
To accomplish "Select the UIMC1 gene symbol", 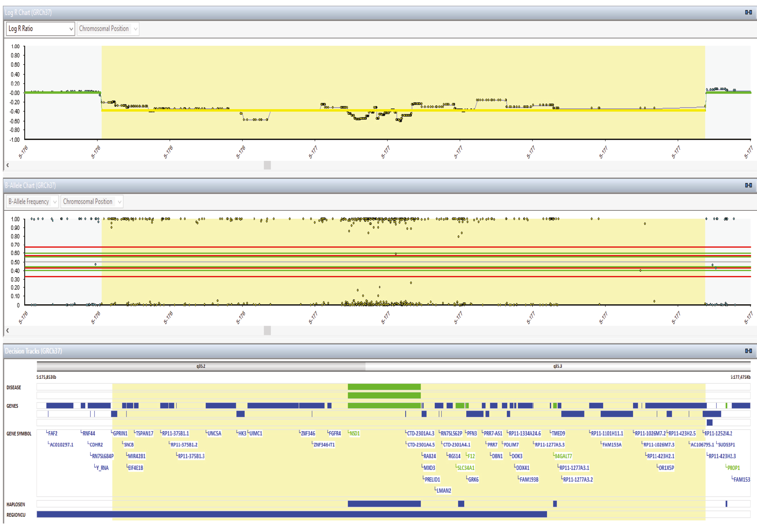I will [256, 434].
